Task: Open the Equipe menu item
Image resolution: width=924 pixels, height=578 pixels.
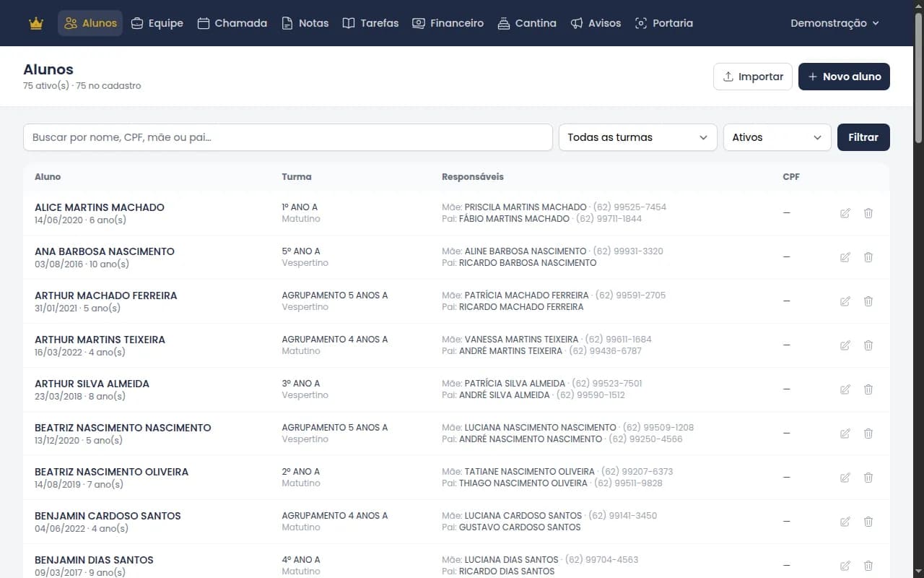Action: pyautogui.click(x=157, y=23)
